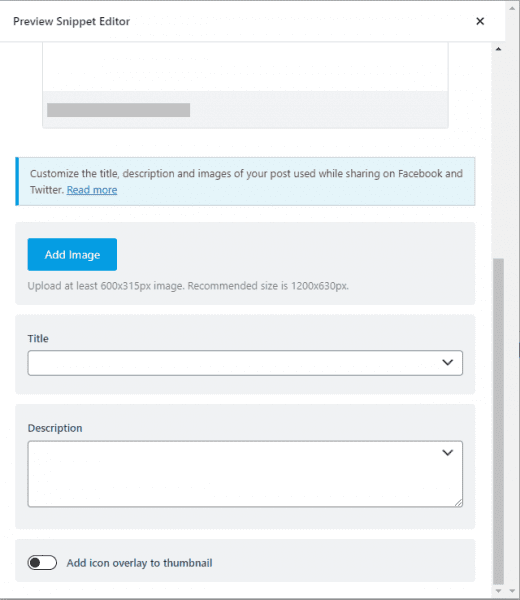Viewport: 520px width, 600px height.
Task: Click the scrollbar track above the thumb
Action: tap(498, 155)
